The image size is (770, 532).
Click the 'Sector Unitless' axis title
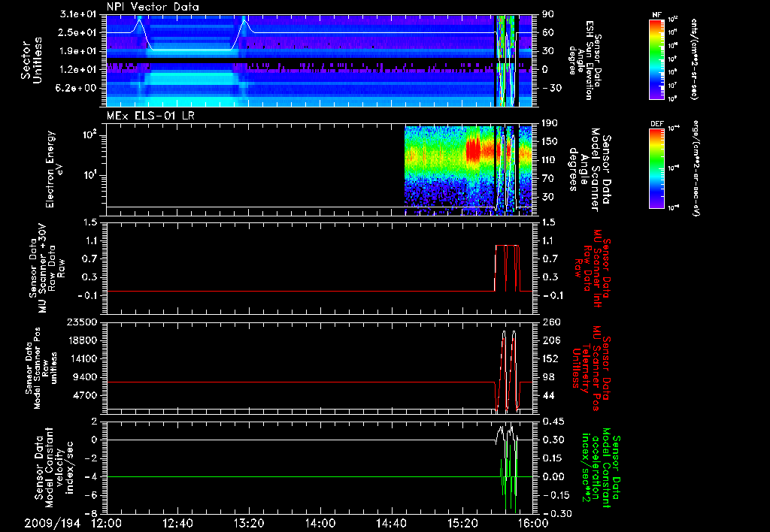click(x=31, y=60)
